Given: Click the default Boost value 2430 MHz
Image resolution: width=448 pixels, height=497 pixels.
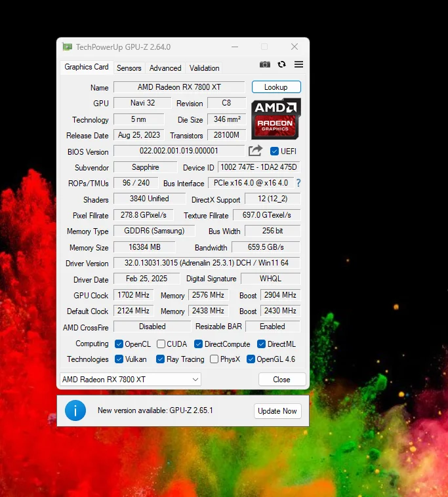Looking at the screenshot, I should point(280,311).
